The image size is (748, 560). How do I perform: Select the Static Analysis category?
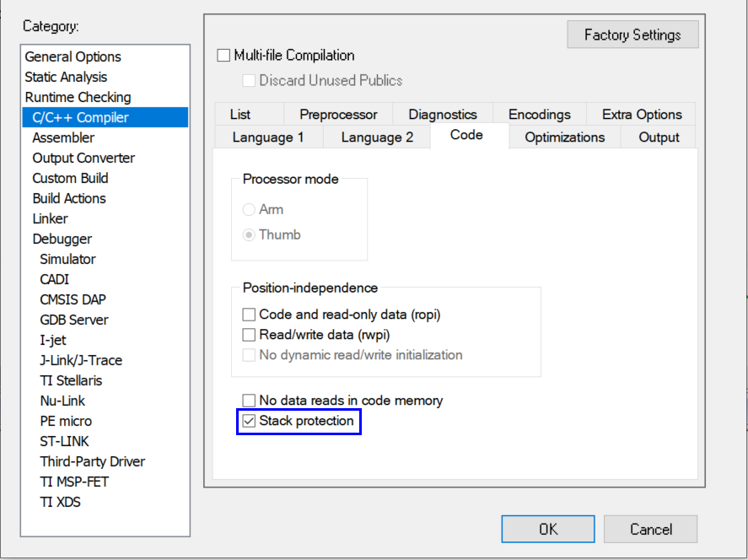point(66,77)
